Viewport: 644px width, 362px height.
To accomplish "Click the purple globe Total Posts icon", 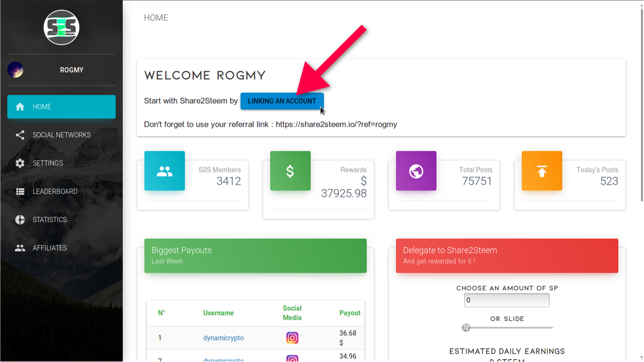I will tap(416, 171).
